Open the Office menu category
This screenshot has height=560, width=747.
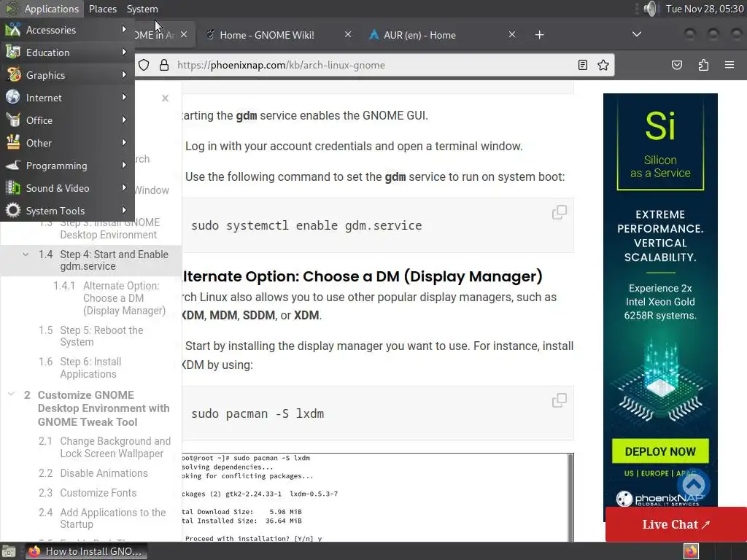click(67, 120)
